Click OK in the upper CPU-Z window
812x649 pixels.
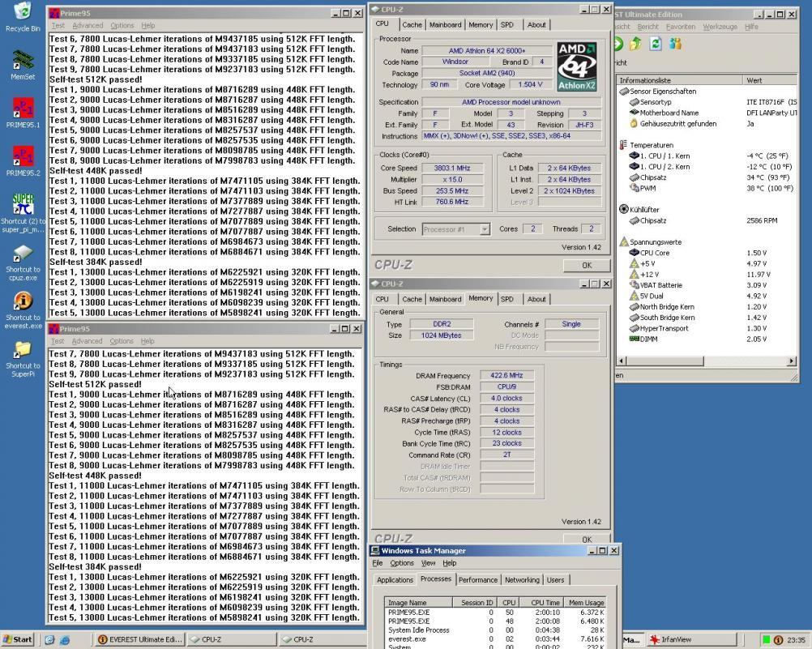click(586, 265)
